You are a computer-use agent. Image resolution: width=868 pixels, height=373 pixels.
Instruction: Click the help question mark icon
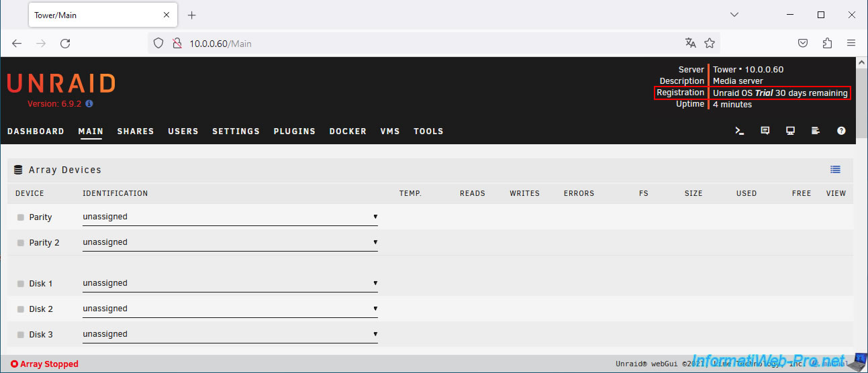[x=841, y=131]
